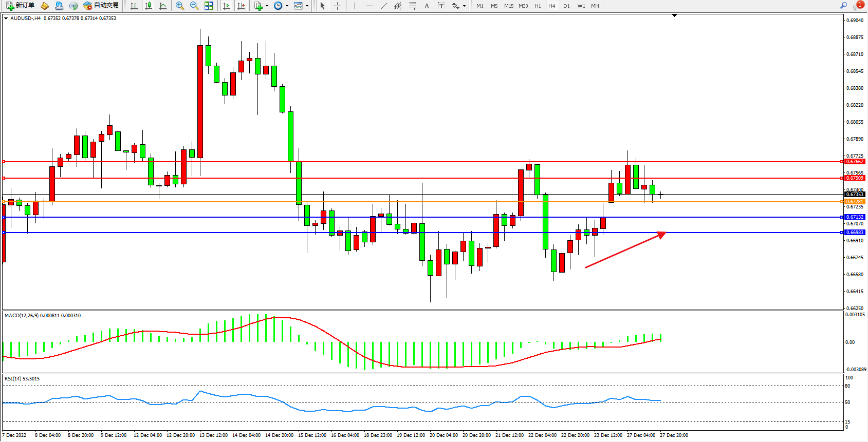Expand the chart templates dropdown

coord(307,6)
